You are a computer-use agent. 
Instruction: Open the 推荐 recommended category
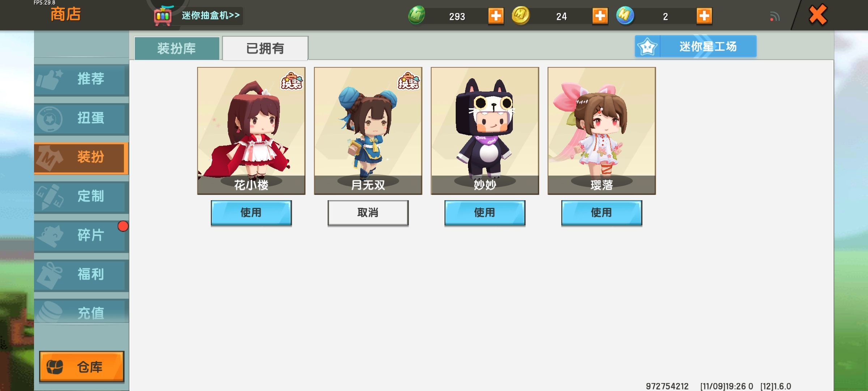pyautogui.click(x=81, y=79)
